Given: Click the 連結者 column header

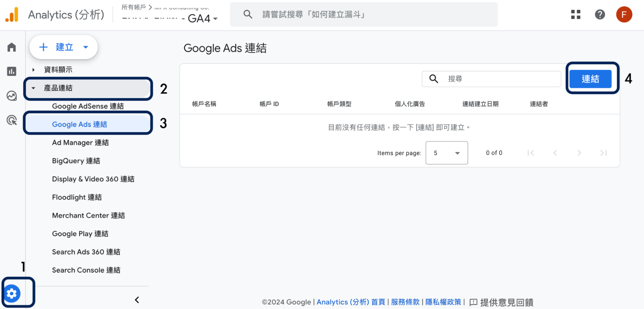Looking at the screenshot, I should [x=539, y=104].
